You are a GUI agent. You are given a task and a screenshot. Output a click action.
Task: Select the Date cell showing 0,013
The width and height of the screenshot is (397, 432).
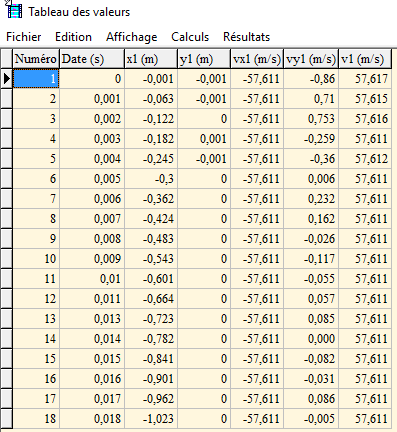pyautogui.click(x=92, y=319)
